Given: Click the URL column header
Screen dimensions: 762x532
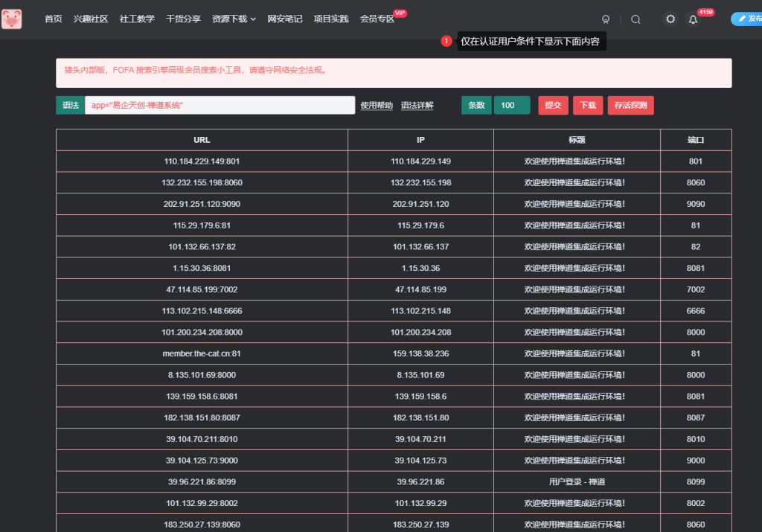Looking at the screenshot, I should point(202,140).
